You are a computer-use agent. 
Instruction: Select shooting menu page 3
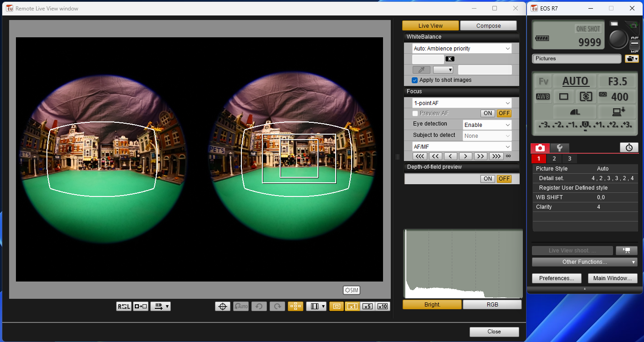tap(569, 159)
